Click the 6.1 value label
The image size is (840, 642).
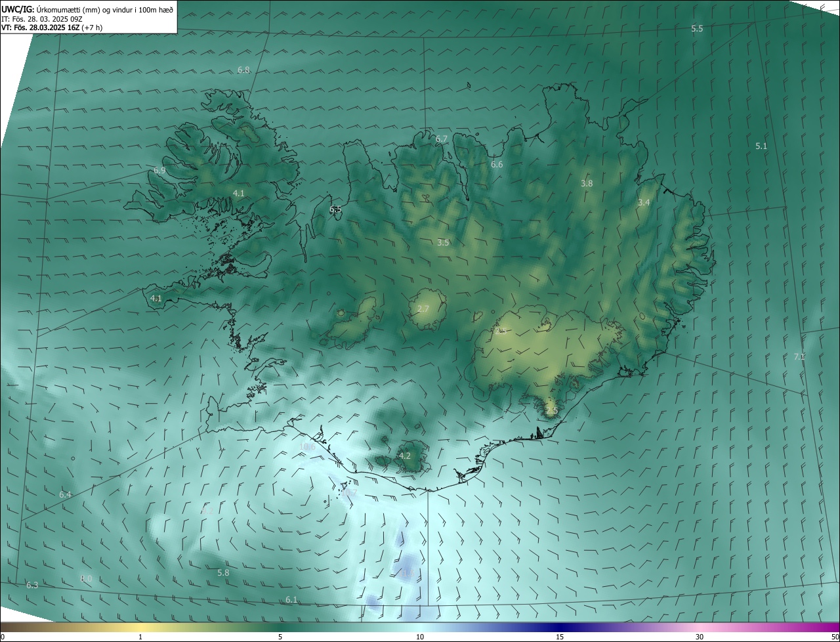291,599
